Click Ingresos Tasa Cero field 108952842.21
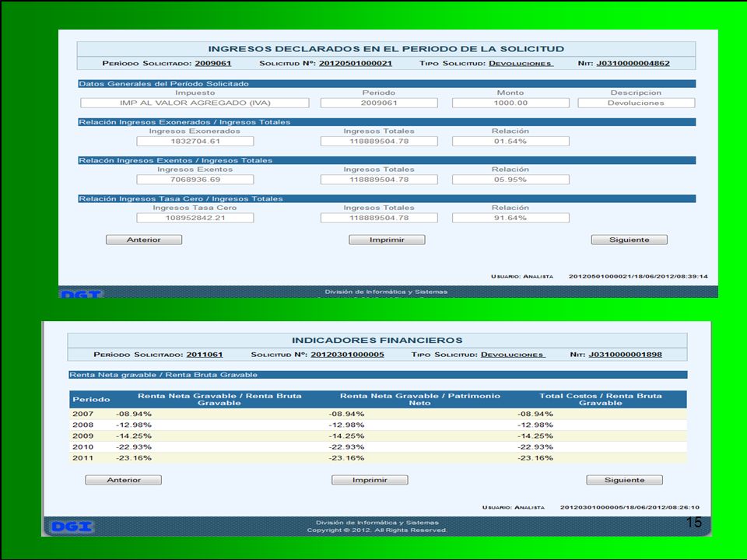747x560 pixels. pos(195,218)
